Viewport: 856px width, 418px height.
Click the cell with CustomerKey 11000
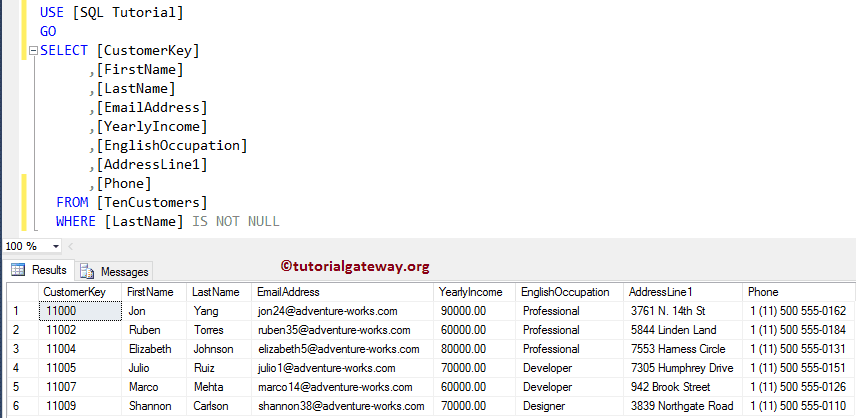pyautogui.click(x=80, y=311)
